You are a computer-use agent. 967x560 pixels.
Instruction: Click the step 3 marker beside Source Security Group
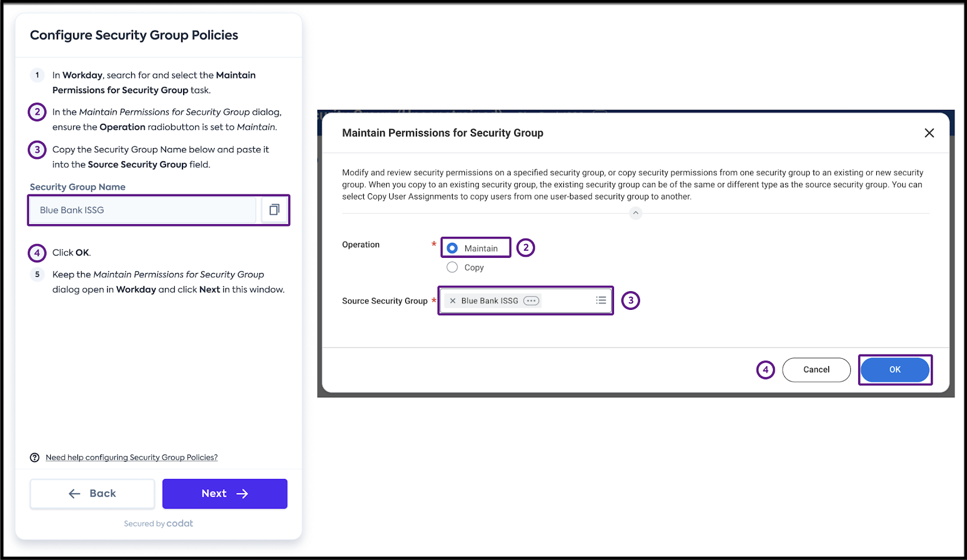click(630, 300)
